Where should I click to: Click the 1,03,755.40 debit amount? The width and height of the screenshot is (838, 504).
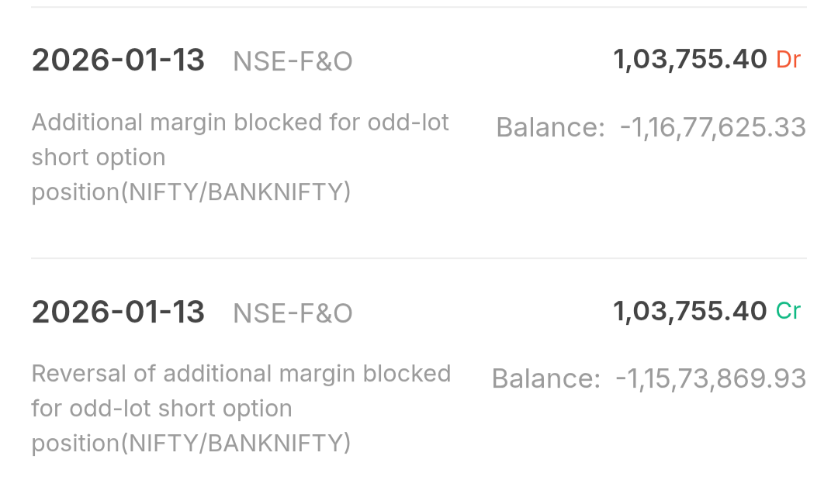690,59
